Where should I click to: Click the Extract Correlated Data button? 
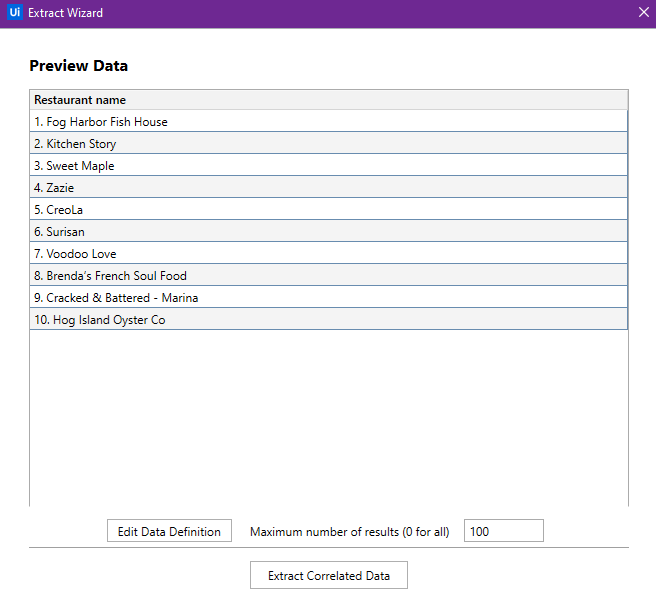click(x=329, y=575)
